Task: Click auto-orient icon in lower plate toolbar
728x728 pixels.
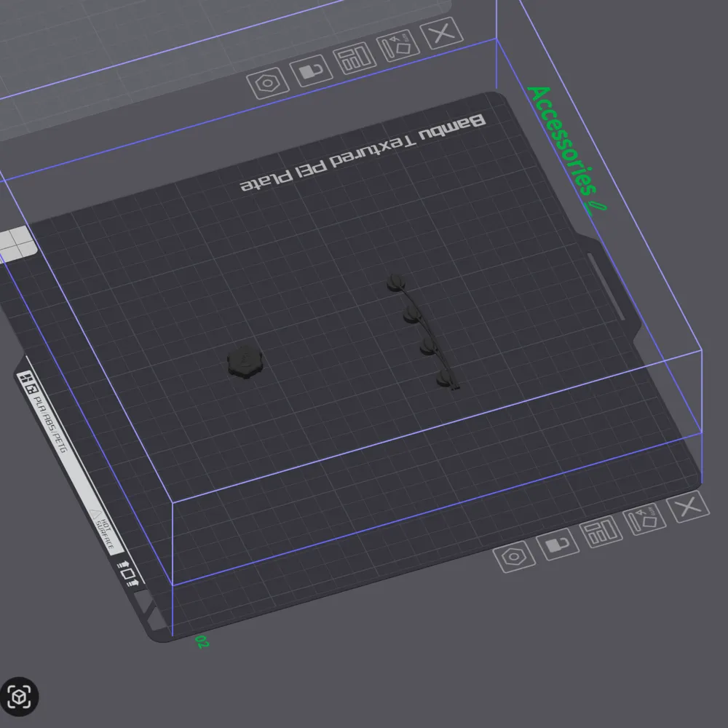Action: [644, 519]
